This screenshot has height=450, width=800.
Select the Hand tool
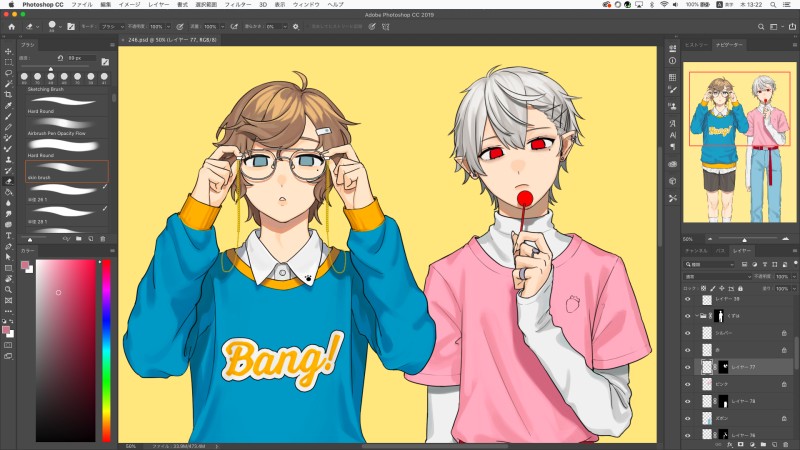pyautogui.click(x=8, y=279)
